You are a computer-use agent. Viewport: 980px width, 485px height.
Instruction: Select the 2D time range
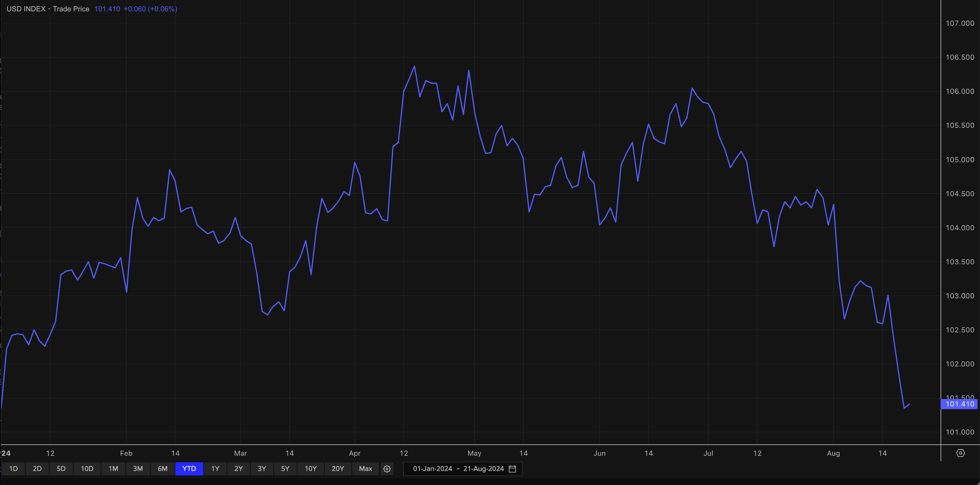point(37,469)
